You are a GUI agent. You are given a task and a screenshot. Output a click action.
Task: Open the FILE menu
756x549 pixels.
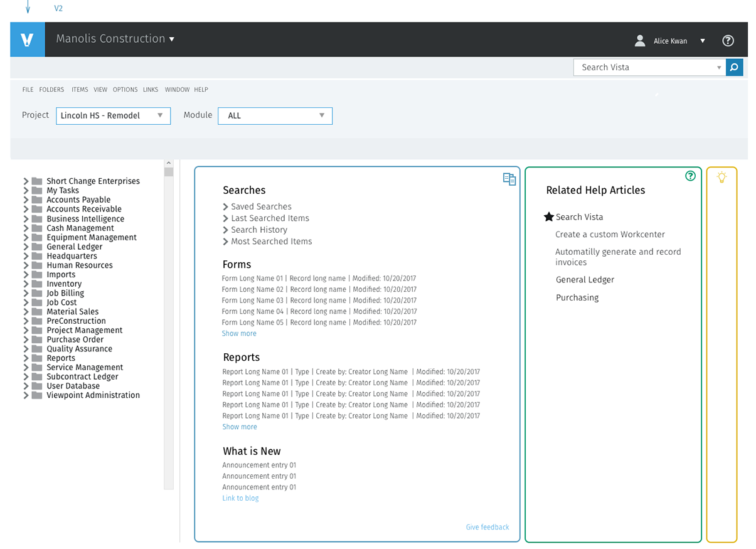(x=28, y=90)
